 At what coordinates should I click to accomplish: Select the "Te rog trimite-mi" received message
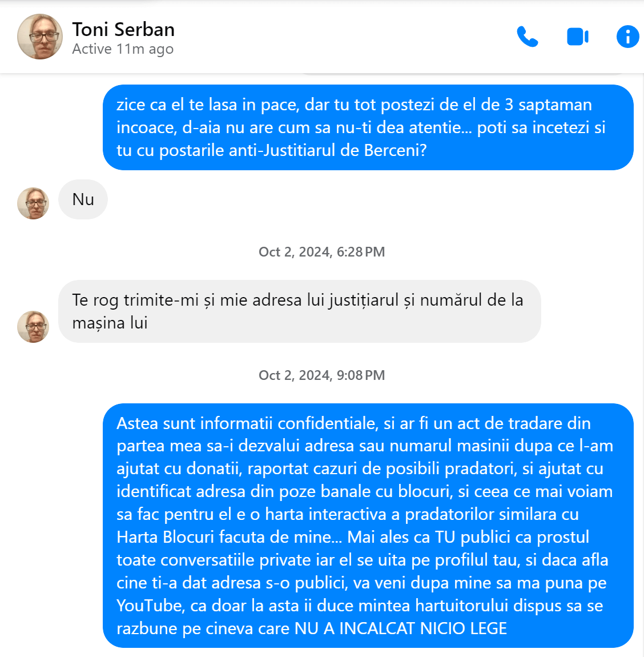[x=299, y=311]
